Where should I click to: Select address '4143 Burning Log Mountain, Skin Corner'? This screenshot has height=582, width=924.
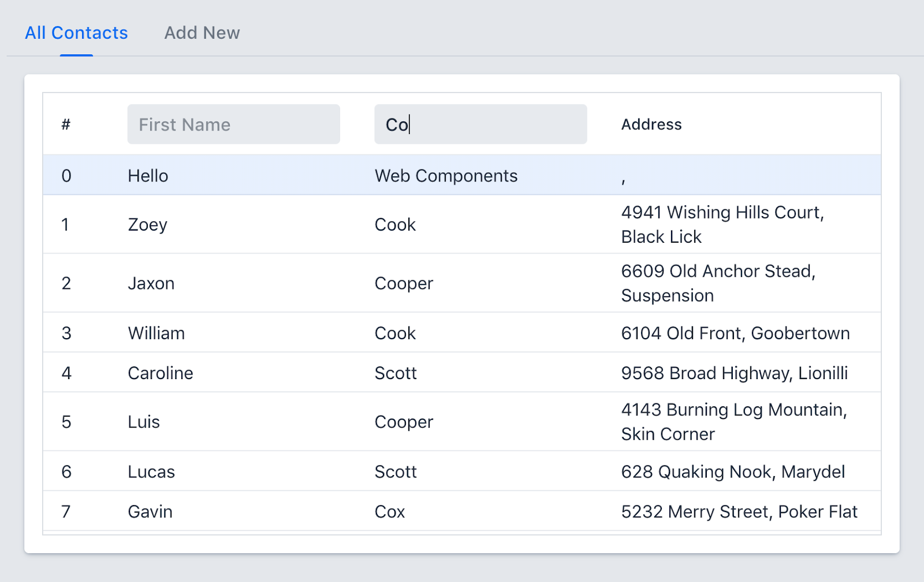(x=734, y=422)
